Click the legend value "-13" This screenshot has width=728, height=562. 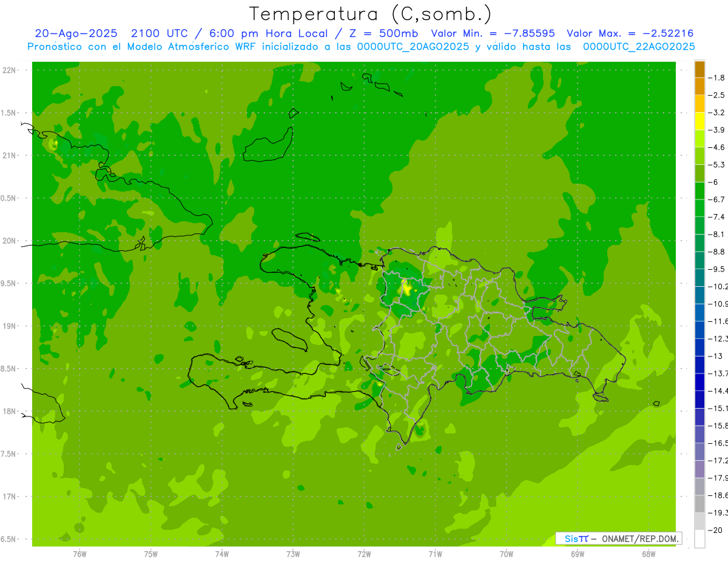pos(716,356)
